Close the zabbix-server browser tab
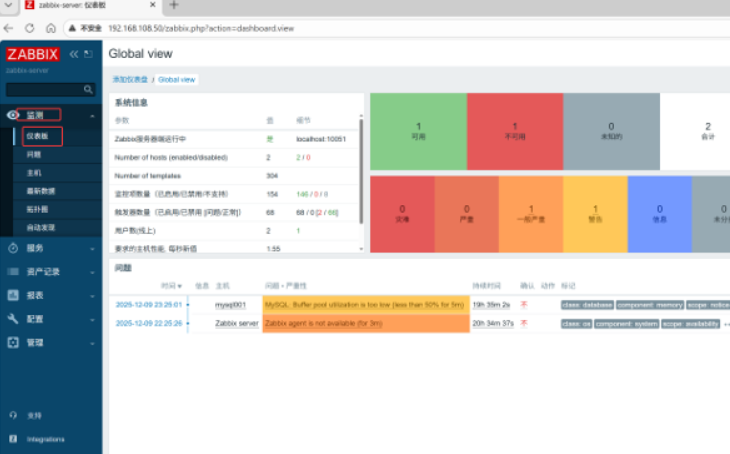This screenshot has width=730, height=454. pyautogui.click(x=152, y=5)
